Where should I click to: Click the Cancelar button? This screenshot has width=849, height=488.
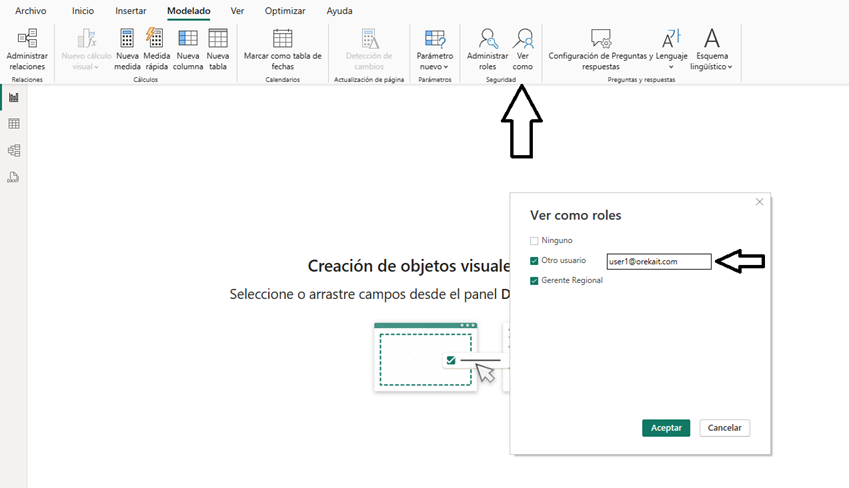click(x=724, y=428)
